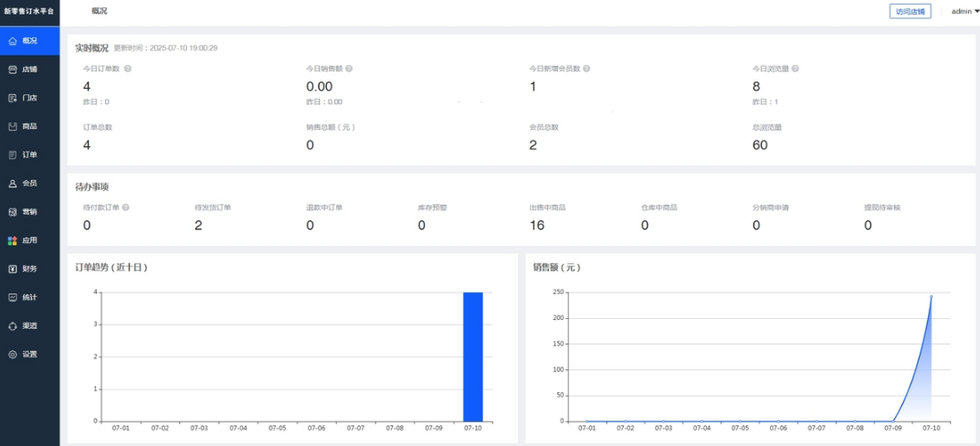Open 商品 (Products) from the sidebar
This screenshot has height=446, width=980.
coord(13,126)
